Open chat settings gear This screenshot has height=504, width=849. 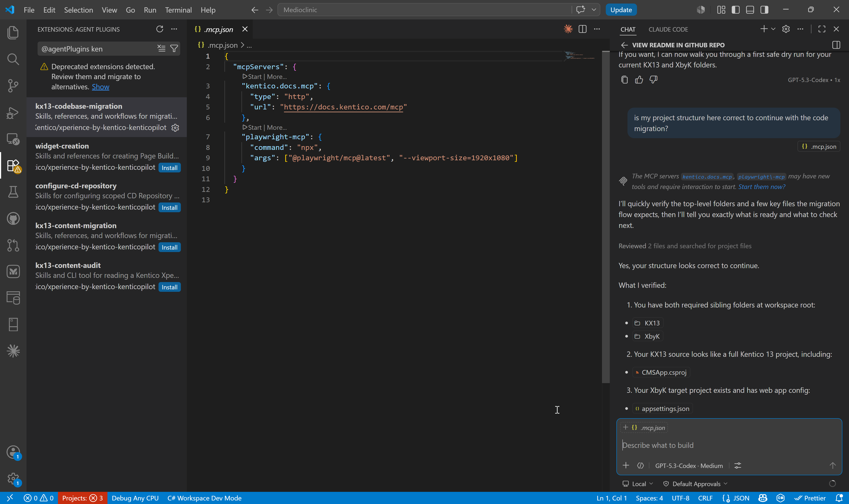click(786, 29)
